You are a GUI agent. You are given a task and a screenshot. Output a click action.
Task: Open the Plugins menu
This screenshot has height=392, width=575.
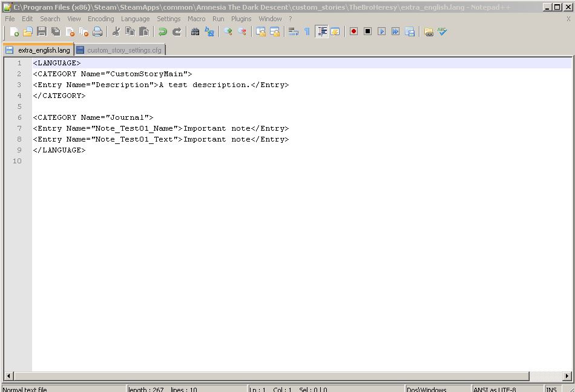coord(241,19)
